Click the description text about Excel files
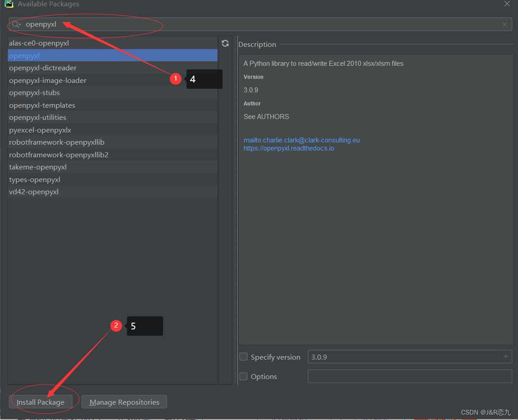Image resolution: width=518 pixels, height=420 pixels. (x=323, y=64)
